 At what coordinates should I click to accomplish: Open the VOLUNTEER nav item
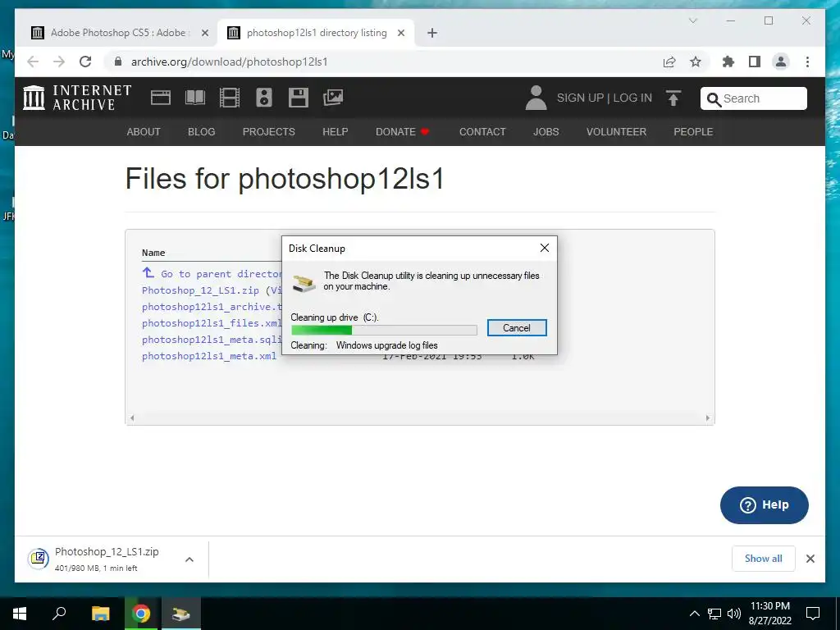[x=616, y=132]
